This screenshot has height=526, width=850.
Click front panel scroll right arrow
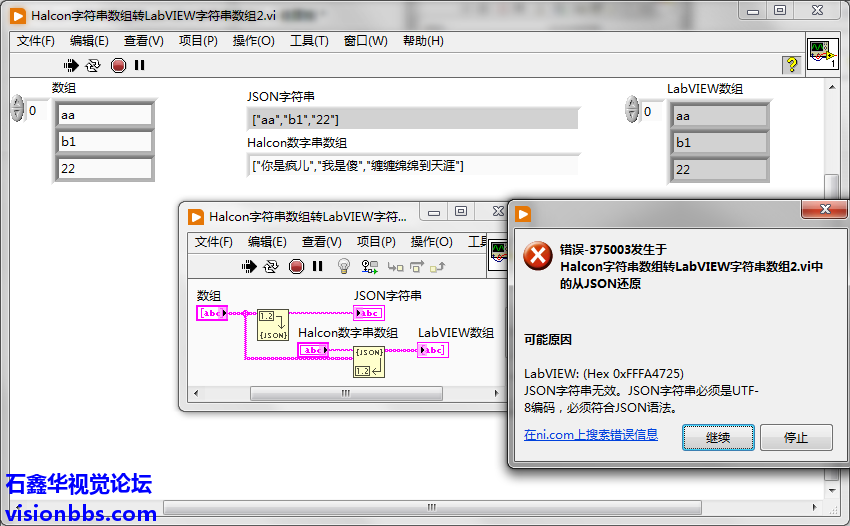pos(814,508)
